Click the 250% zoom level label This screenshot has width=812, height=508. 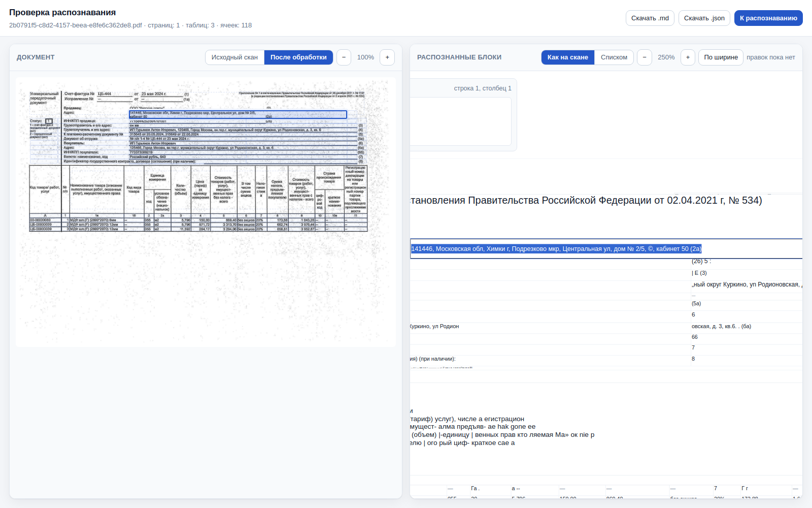point(666,57)
